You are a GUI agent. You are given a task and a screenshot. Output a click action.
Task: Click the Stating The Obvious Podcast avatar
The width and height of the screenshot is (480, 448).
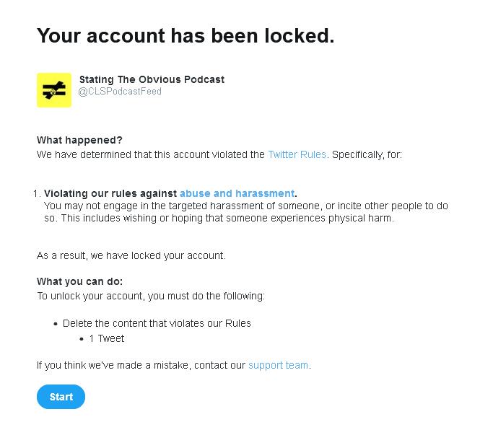(54, 90)
